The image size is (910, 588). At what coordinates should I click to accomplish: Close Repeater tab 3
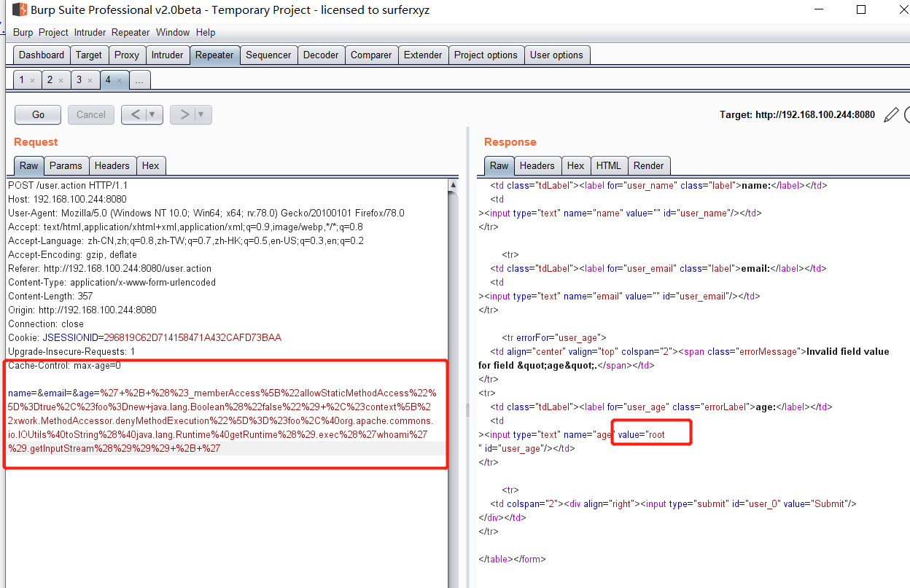(x=90, y=80)
